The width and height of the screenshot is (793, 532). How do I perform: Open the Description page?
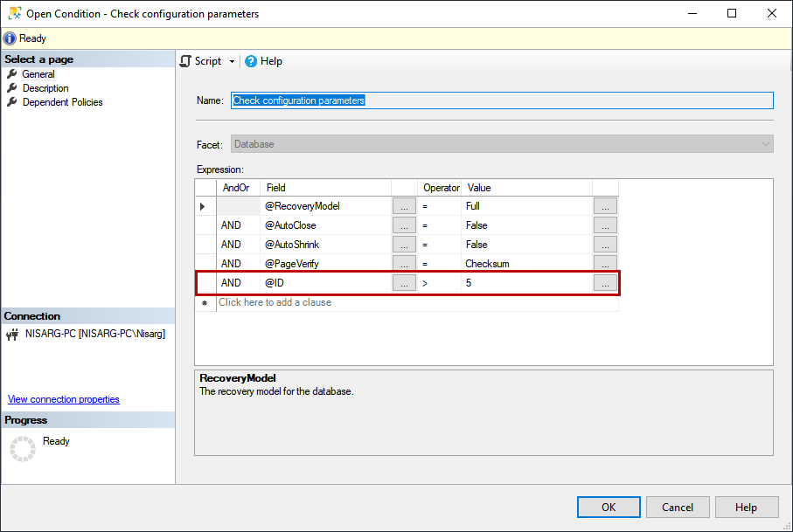tap(45, 88)
